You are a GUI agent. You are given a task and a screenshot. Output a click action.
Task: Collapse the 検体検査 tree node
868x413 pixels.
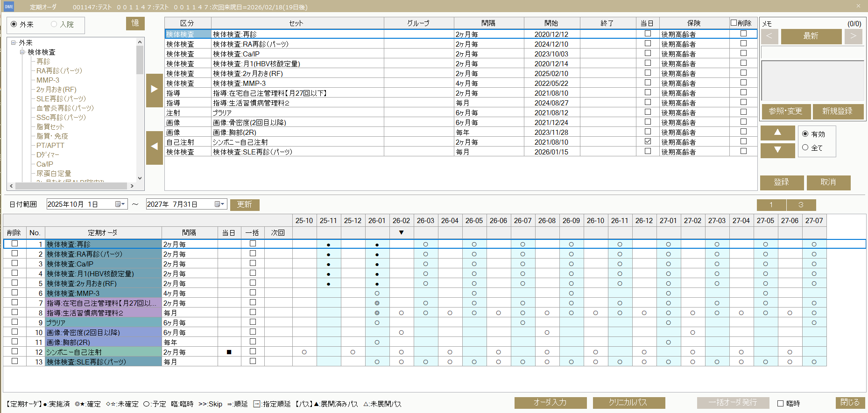pyautogui.click(x=22, y=52)
